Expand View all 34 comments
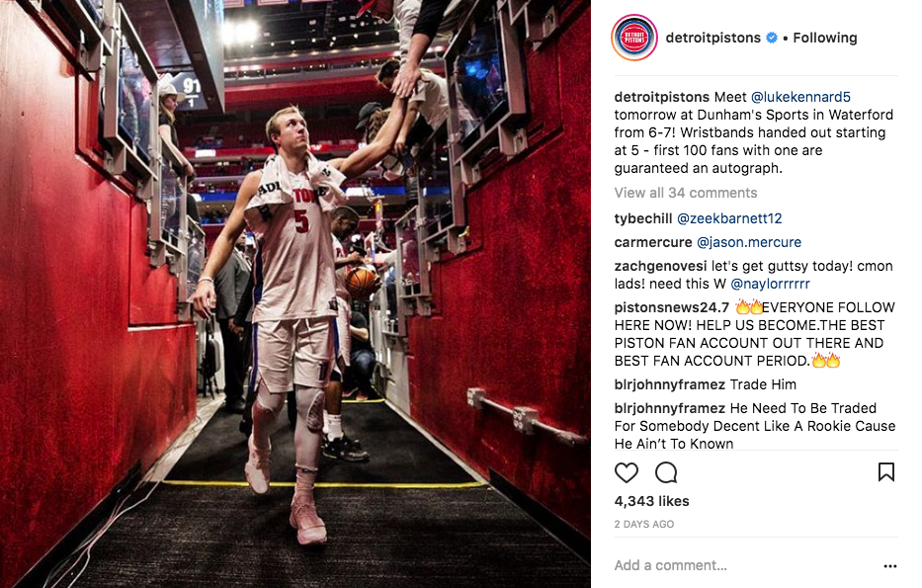The image size is (922, 588). pos(686,193)
